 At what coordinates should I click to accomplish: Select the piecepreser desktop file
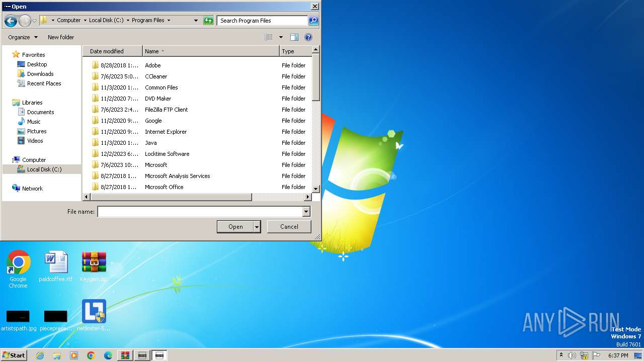click(x=55, y=320)
